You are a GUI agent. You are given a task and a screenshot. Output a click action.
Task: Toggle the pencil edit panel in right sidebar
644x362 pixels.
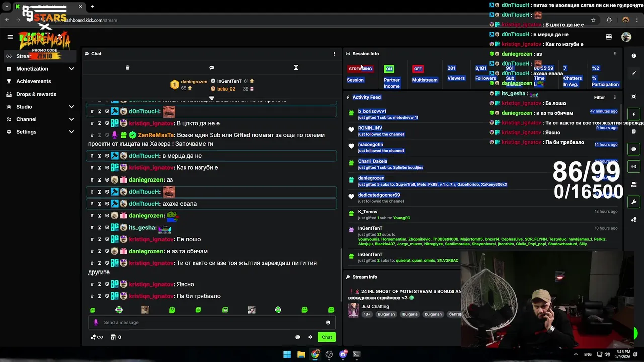point(634,73)
